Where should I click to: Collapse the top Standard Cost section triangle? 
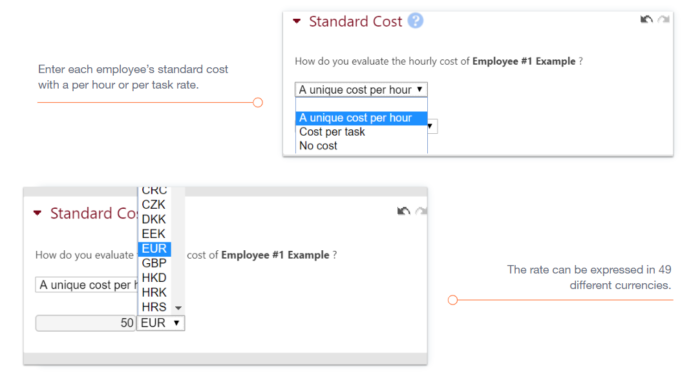coord(297,21)
